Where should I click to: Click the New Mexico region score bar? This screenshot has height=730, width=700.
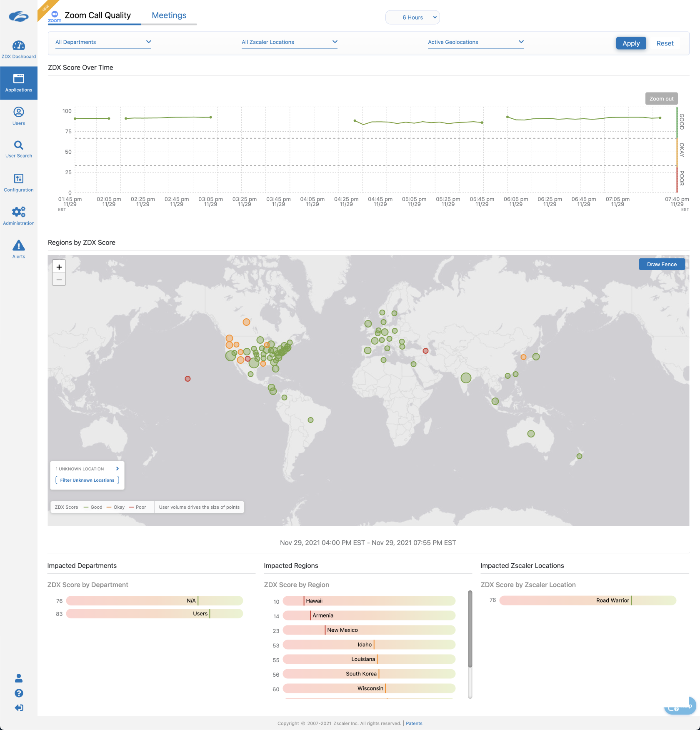click(x=369, y=630)
